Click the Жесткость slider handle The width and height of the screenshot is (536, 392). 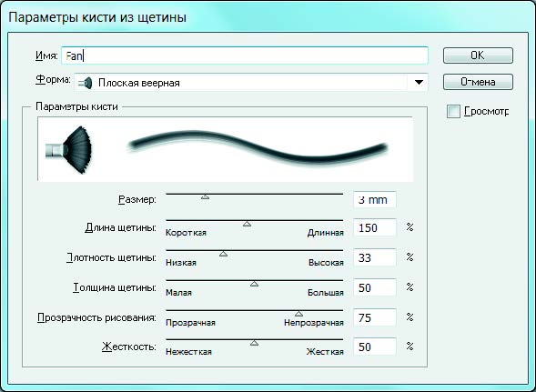(254, 343)
